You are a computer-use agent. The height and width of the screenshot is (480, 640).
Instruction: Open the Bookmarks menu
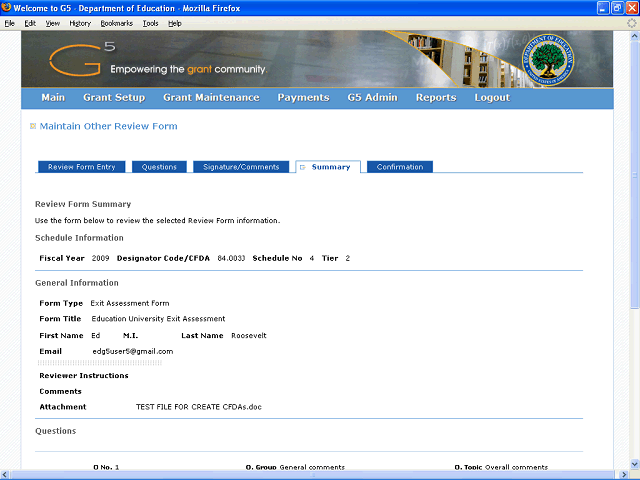click(117, 23)
